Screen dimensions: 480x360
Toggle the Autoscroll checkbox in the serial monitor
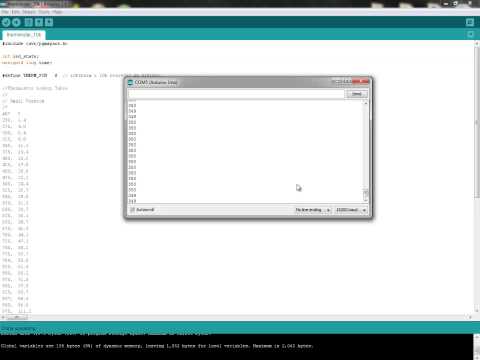(x=133, y=210)
